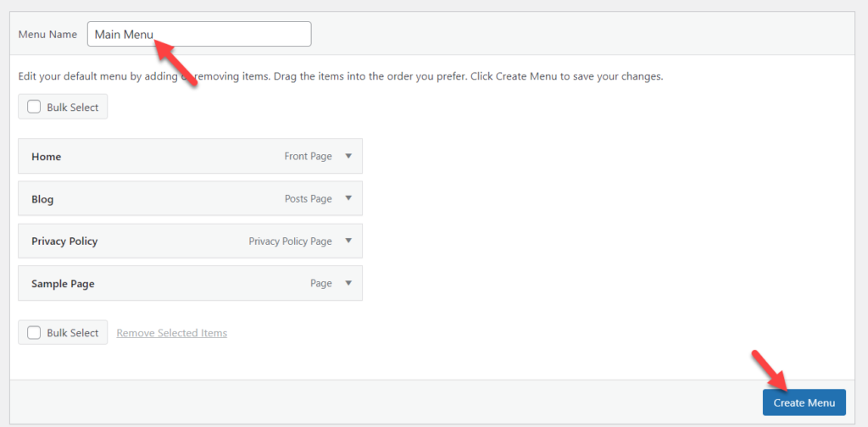
Task: Select the Blog menu item title
Action: 42,199
